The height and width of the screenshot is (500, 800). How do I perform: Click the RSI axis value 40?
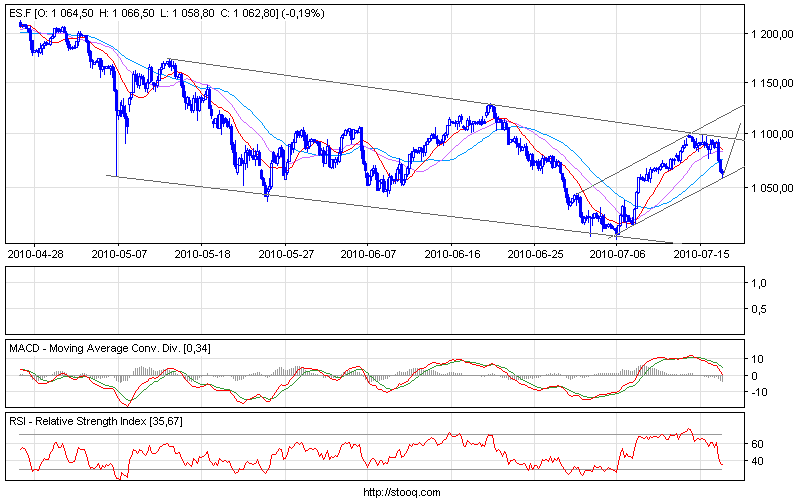[758, 461]
